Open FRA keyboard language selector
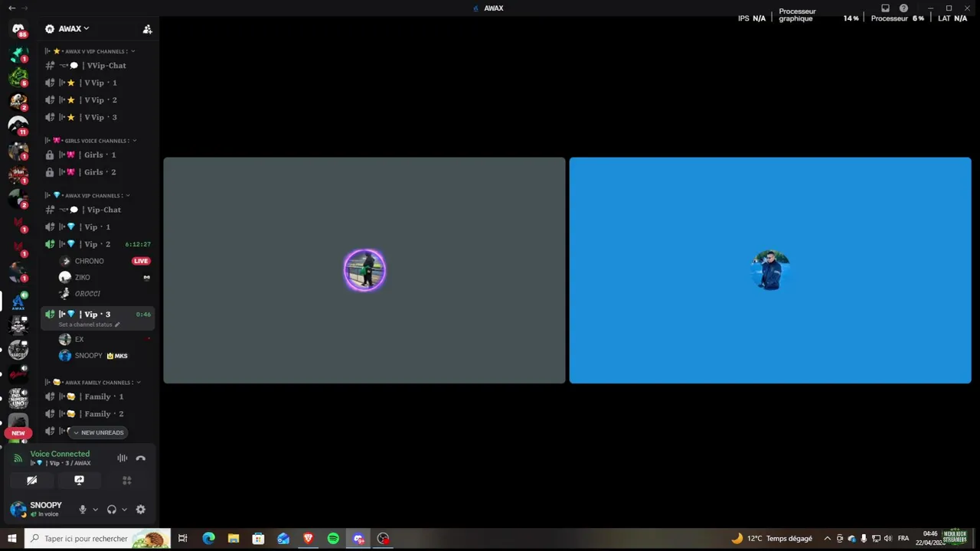Image resolution: width=980 pixels, height=551 pixels. [x=903, y=539]
